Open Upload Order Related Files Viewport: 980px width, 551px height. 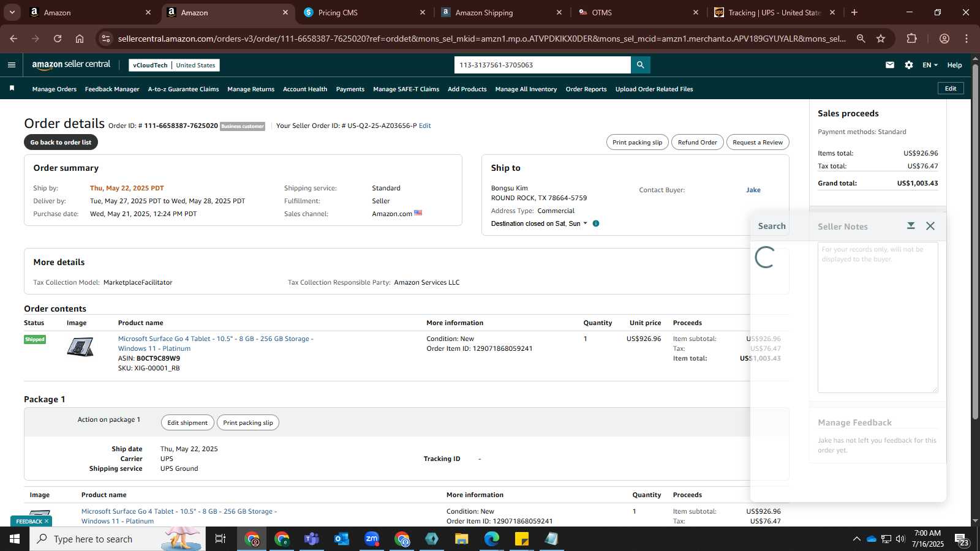[x=654, y=89]
